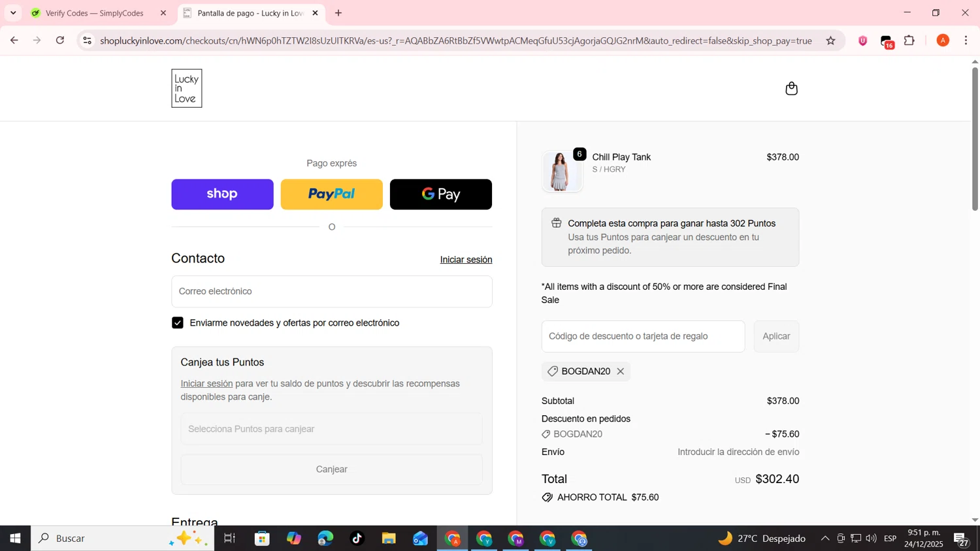The height and width of the screenshot is (551, 980).
Task: Click the Chill Play Tank product thumbnail
Action: click(x=561, y=171)
